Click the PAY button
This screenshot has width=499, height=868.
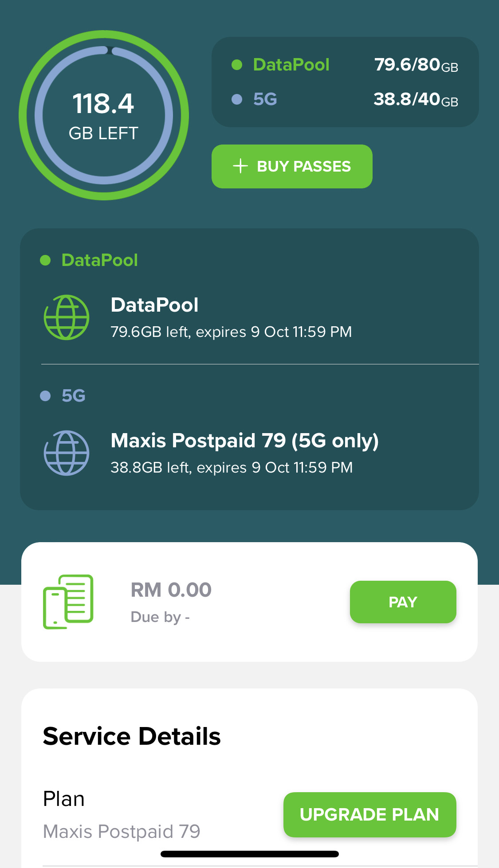pos(403,602)
